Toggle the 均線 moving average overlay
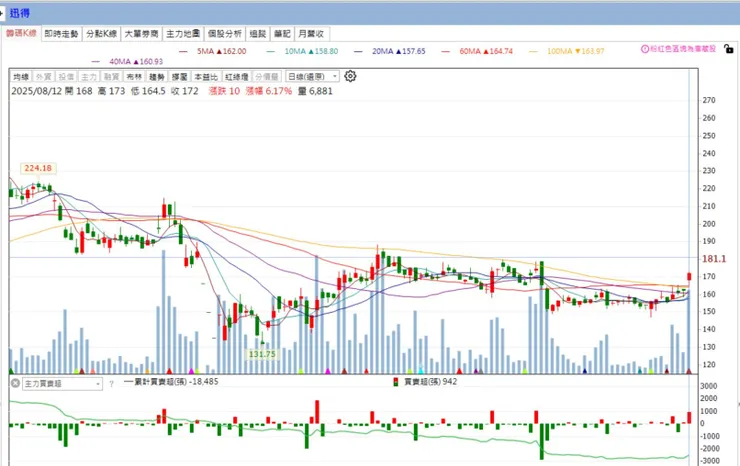The width and height of the screenshot is (740, 466). (x=21, y=76)
